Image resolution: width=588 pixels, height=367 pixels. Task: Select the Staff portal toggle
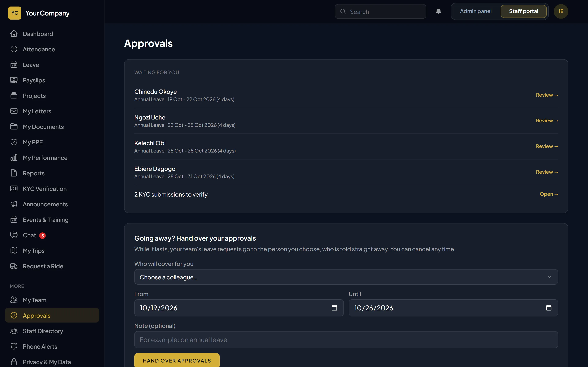523,11
